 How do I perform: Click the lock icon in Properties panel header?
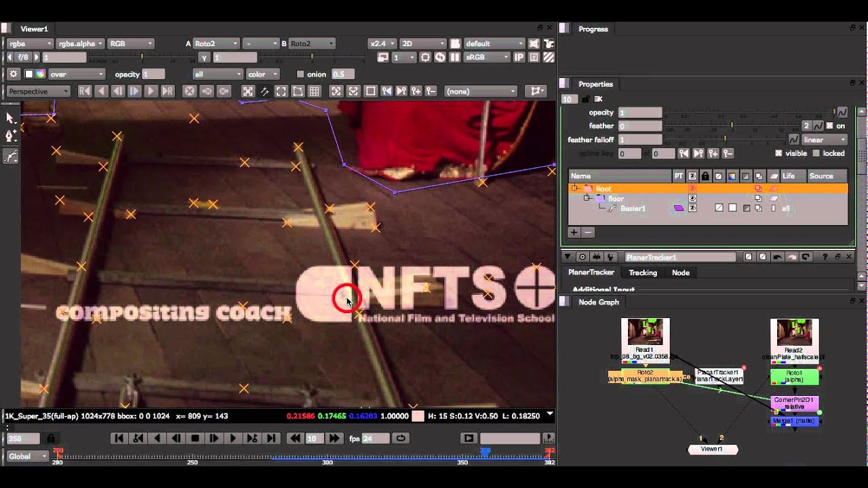click(x=586, y=99)
